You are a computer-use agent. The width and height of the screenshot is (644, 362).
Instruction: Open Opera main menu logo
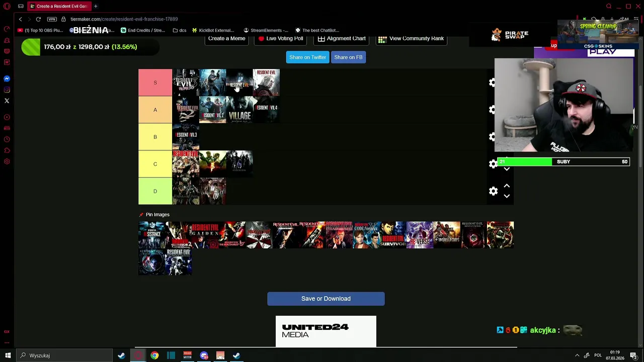coord(7,6)
